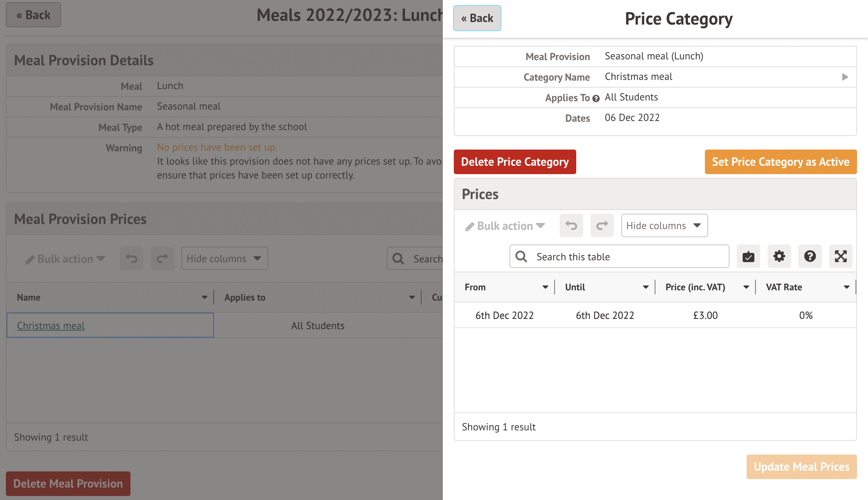Click the search magnifier in Prices table

click(521, 257)
